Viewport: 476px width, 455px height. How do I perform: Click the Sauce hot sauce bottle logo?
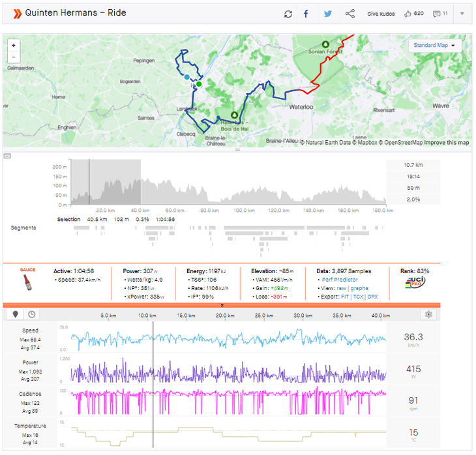click(x=27, y=282)
